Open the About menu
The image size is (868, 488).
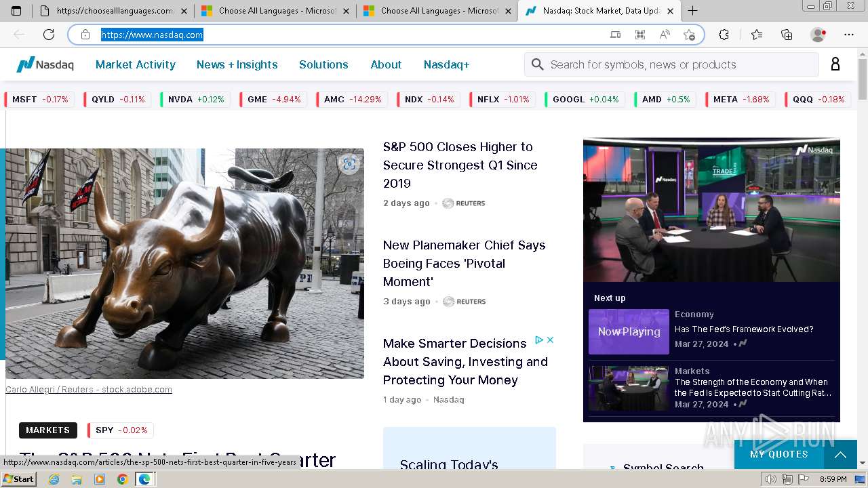pos(386,64)
